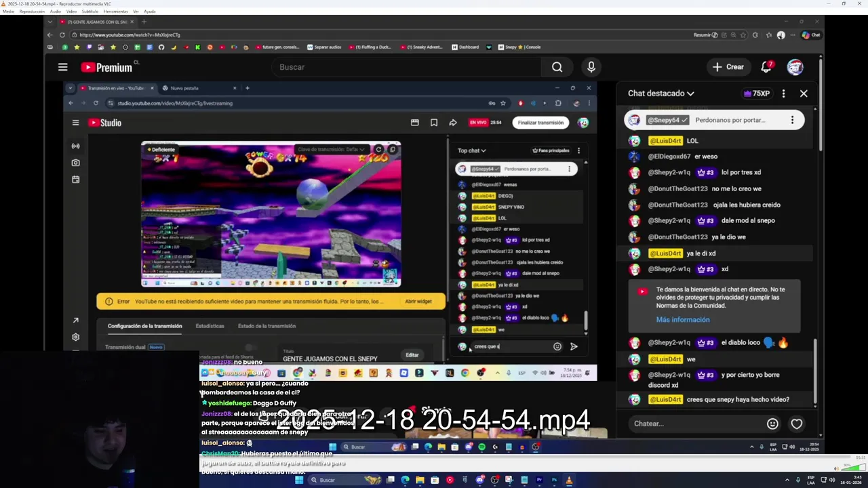Open emoji picker in Studio chat input
Screen dimensions: 868x488
pyautogui.click(x=557, y=346)
